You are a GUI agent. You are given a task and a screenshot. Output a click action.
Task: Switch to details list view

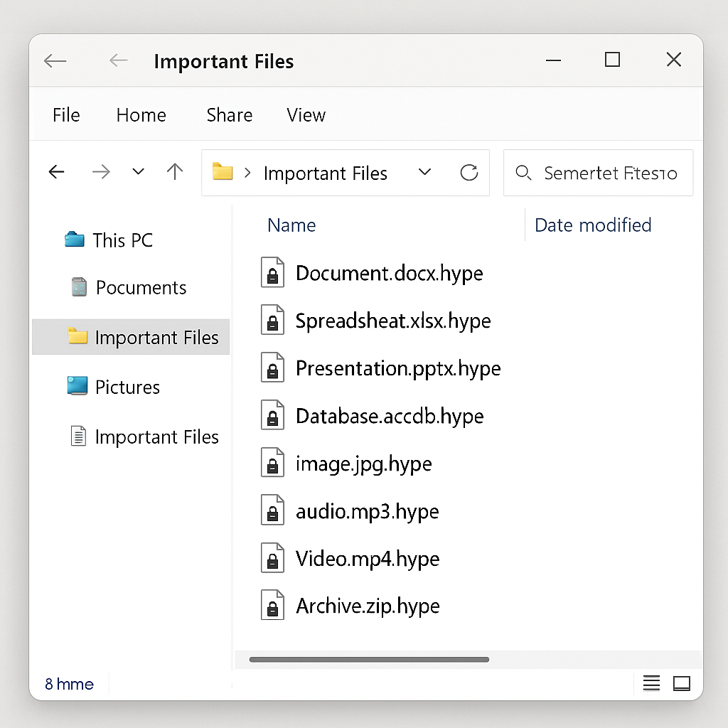point(651,684)
